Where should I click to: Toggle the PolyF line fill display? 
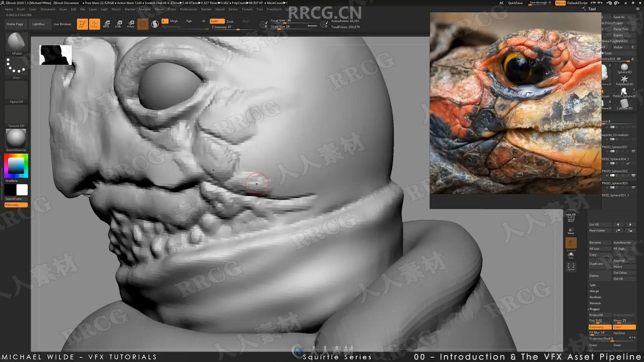pyautogui.click(x=571, y=218)
